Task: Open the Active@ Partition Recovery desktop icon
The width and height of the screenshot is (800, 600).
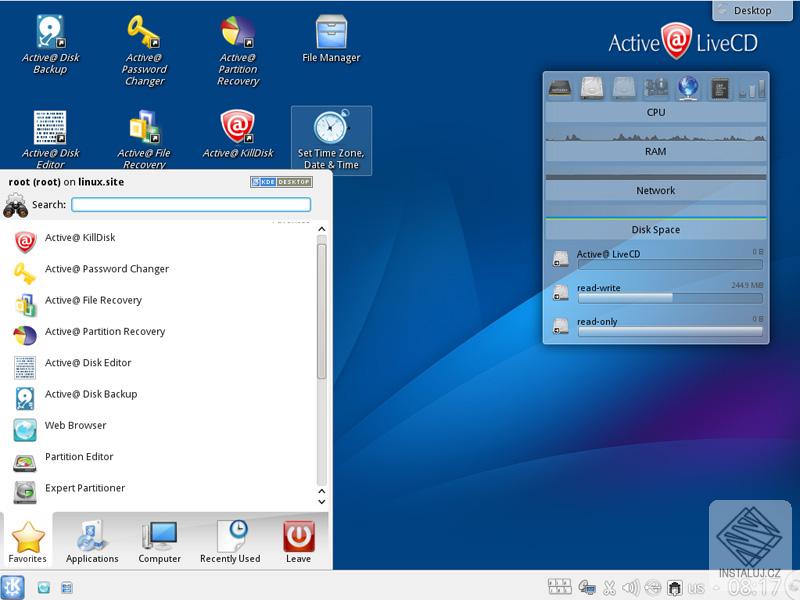Action: (238, 50)
